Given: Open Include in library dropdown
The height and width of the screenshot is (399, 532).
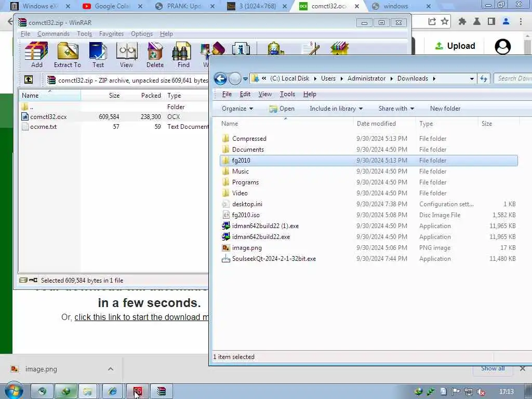Looking at the screenshot, I should tap(336, 109).
